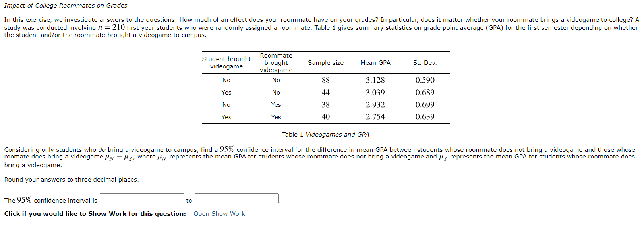Select the sample size value 38
Viewport: 644px width, 230px height.
coord(326,105)
